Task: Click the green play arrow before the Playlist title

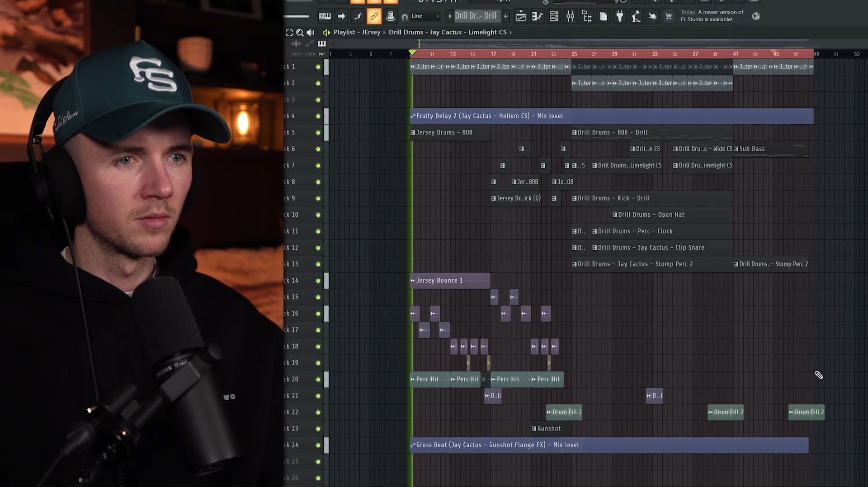Action: pos(326,33)
